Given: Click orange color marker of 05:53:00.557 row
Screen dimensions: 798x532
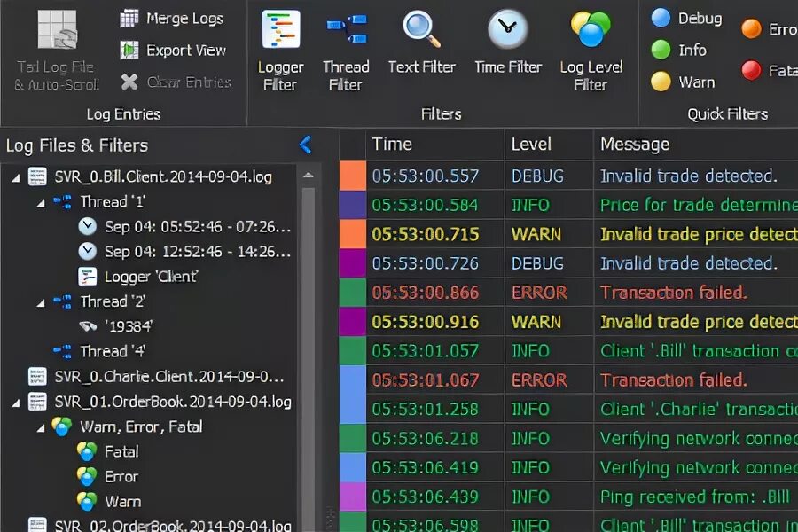Looking at the screenshot, I should click(353, 176).
